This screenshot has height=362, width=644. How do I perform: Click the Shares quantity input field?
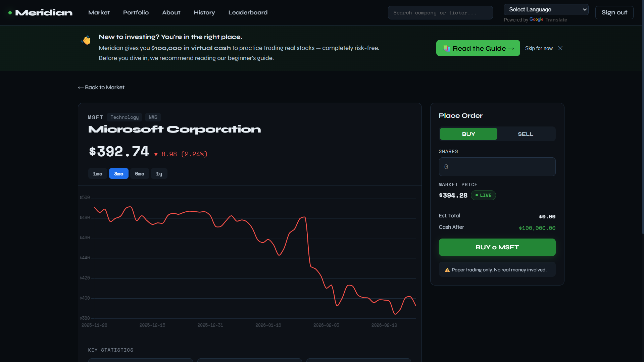click(x=497, y=167)
